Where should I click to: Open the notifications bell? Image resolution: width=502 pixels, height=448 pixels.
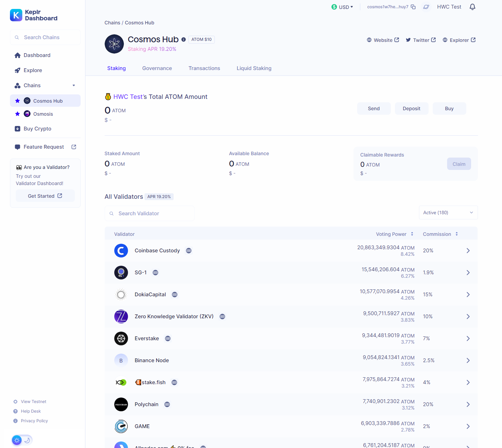472,7
